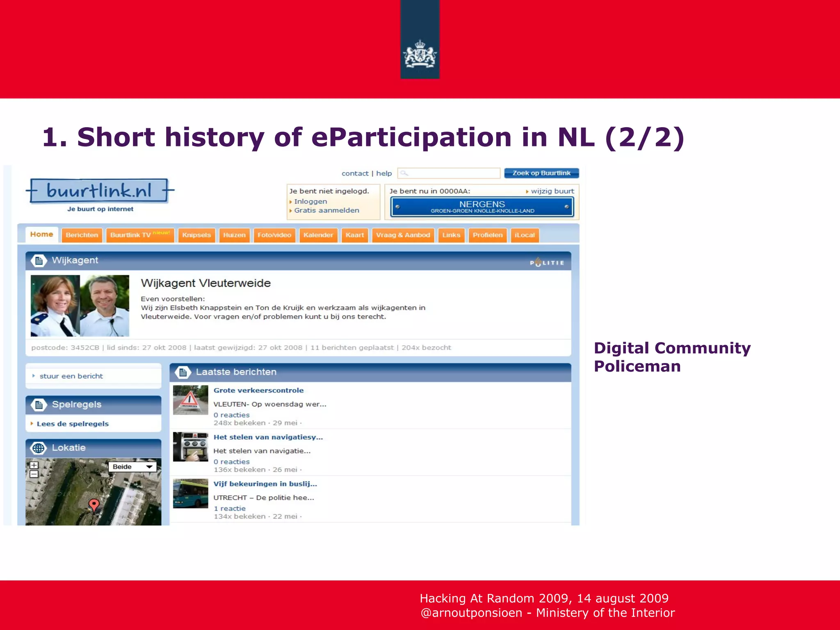This screenshot has height=630, width=840.
Task: Click the stuur een bericht link
Action: click(x=71, y=376)
